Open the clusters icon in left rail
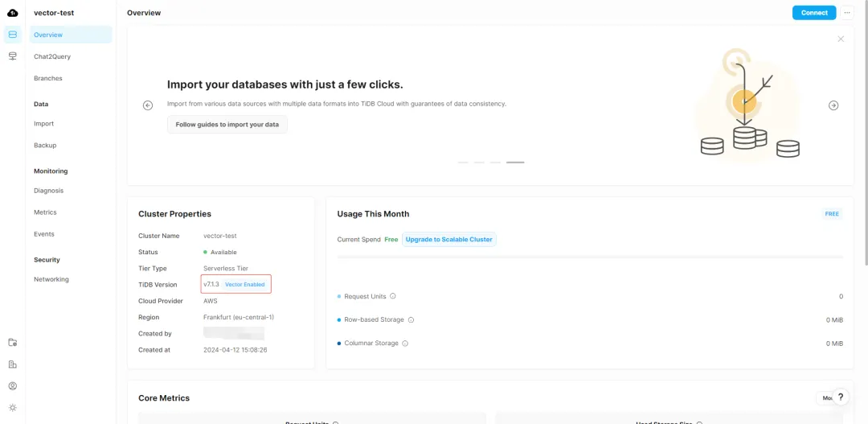Viewport: 868px width, 424px height. click(x=12, y=35)
